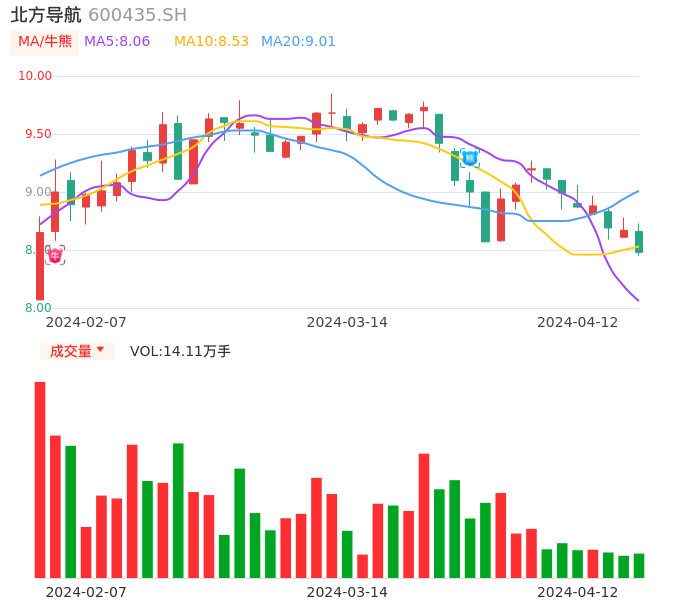Toggle the purple MA5:8.06 legend
686x606 pixels.
point(117,42)
